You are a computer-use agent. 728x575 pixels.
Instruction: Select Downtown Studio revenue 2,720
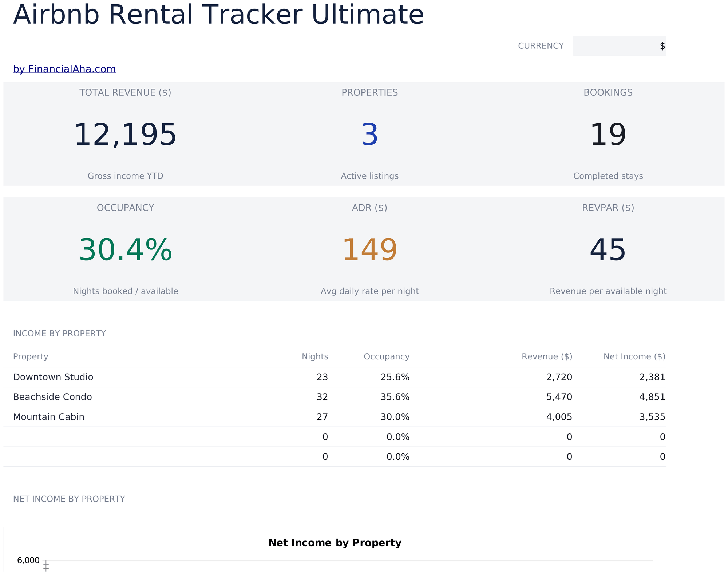(559, 377)
